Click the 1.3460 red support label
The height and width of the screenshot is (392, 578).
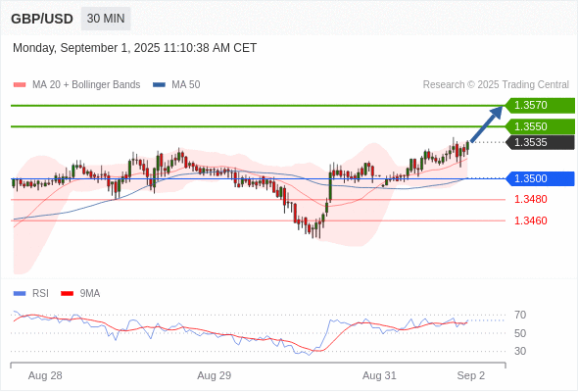[530, 220]
